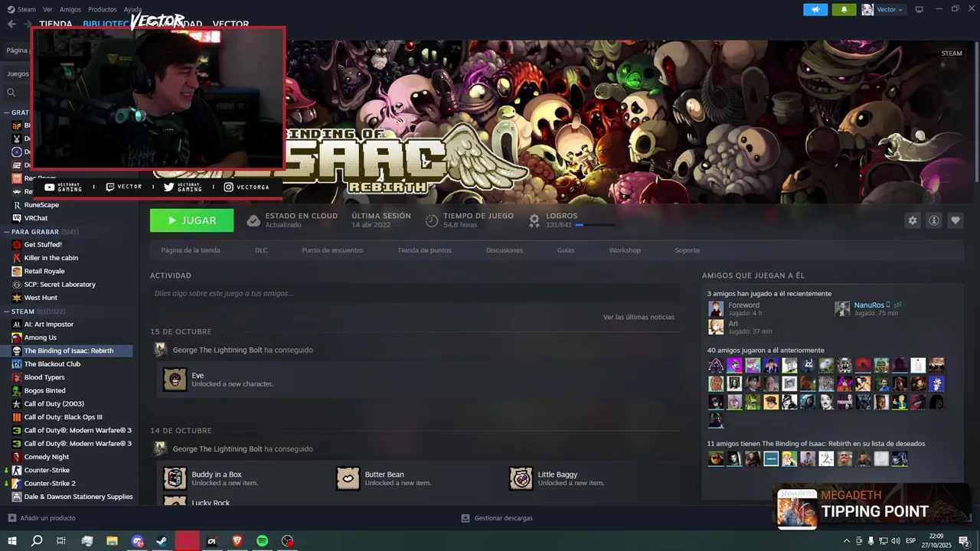
Task: Open the Soporte tab
Action: [x=687, y=250]
